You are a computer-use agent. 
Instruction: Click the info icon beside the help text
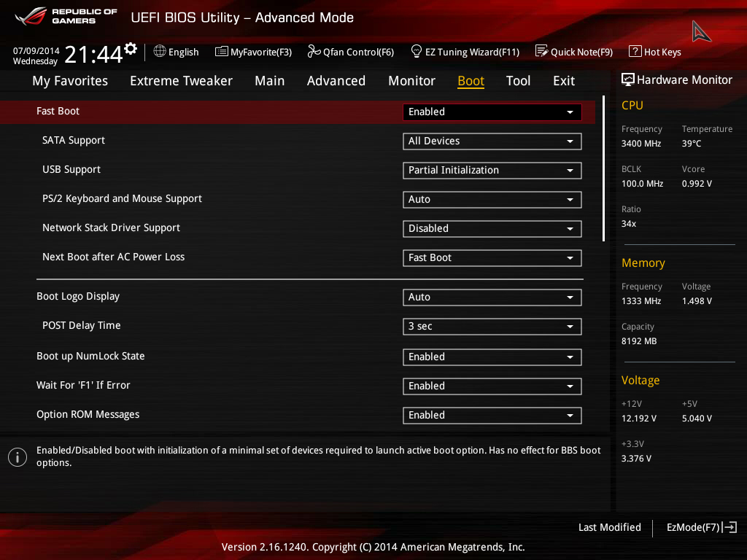18,457
